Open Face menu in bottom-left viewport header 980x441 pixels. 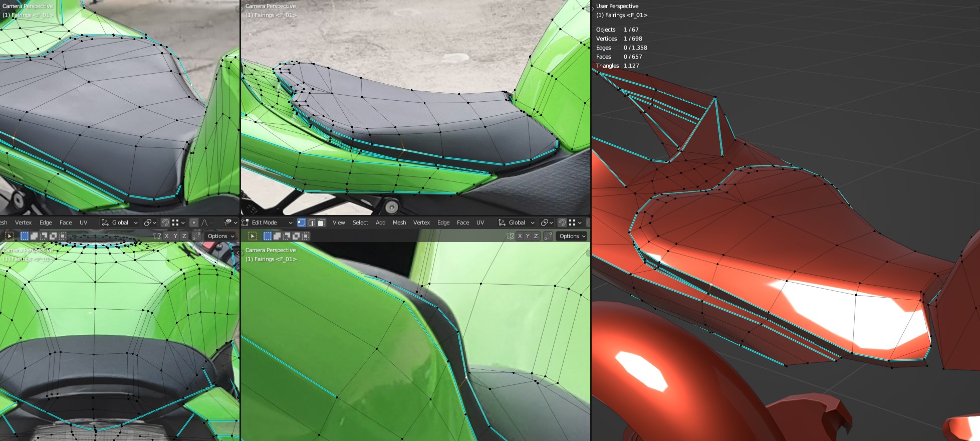point(66,223)
